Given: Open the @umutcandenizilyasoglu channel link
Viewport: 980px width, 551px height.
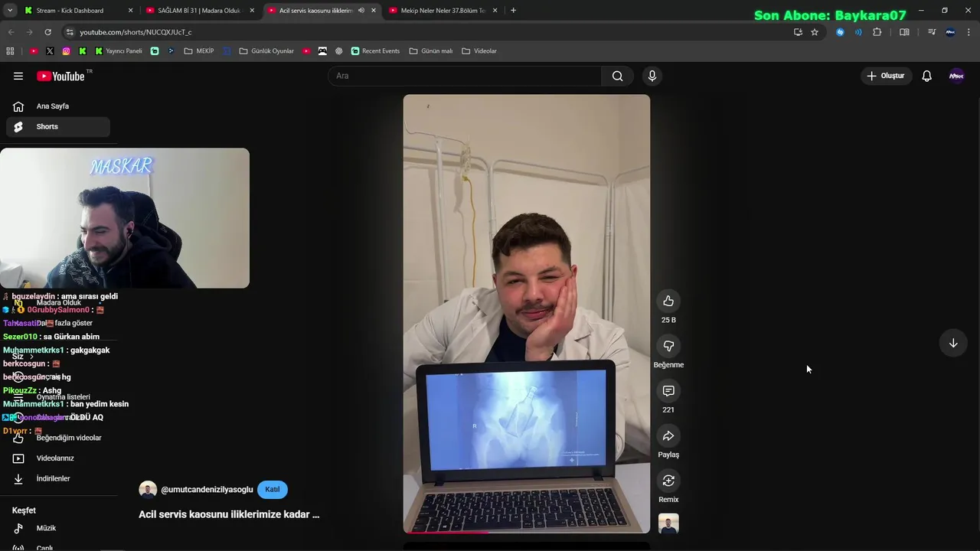Looking at the screenshot, I should coord(207,490).
